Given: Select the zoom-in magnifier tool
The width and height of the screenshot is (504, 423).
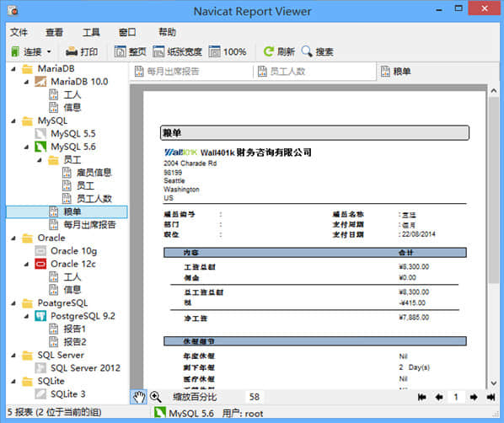Looking at the screenshot, I should pos(156,397).
